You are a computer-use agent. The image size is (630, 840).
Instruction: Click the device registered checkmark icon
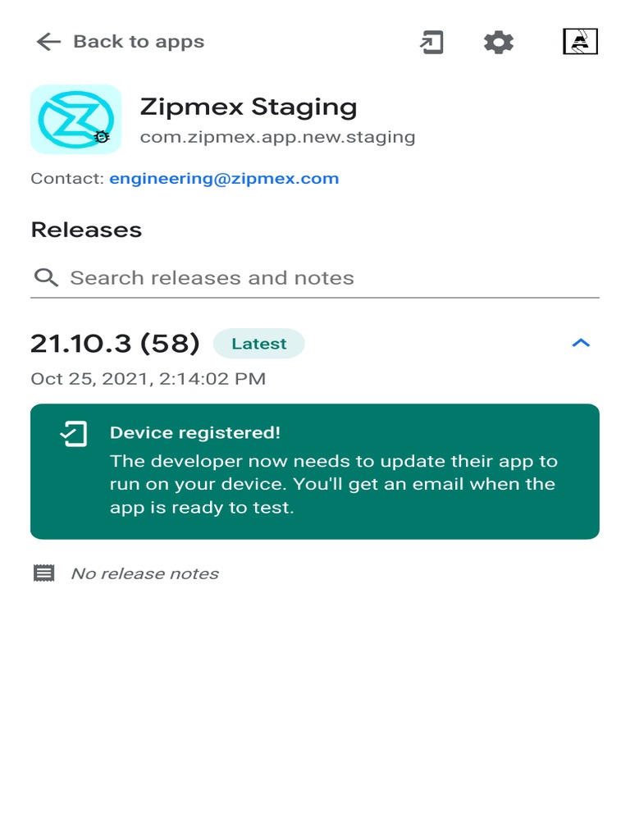pos(73,434)
